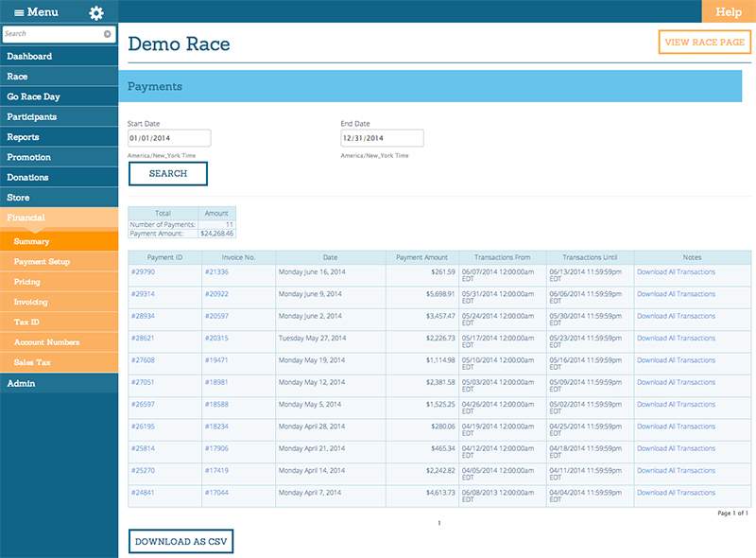Expand the Participants menu section

[59, 116]
